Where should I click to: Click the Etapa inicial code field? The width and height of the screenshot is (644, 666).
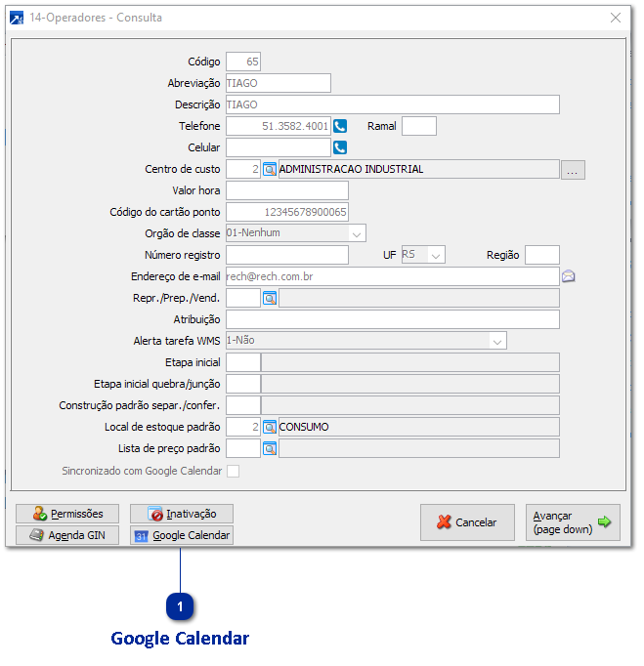(x=243, y=362)
